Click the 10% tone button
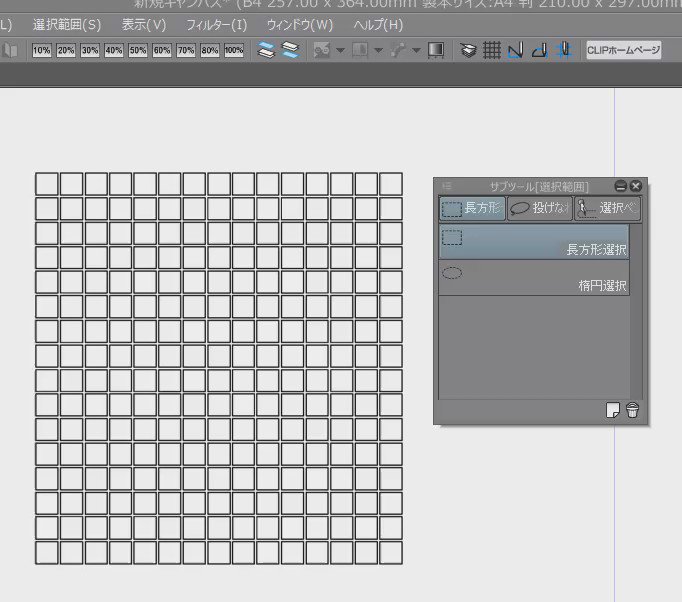The image size is (682, 602). click(42, 50)
